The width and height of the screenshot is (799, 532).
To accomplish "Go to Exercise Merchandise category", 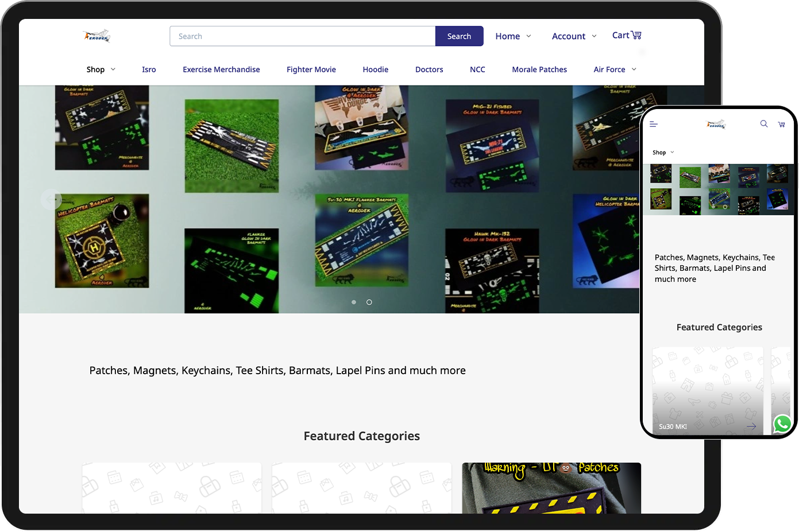I will tap(221, 69).
